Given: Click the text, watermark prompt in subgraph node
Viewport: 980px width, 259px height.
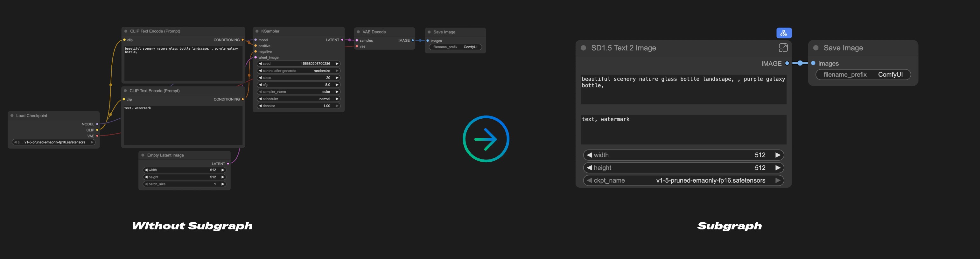Looking at the screenshot, I should (x=683, y=129).
